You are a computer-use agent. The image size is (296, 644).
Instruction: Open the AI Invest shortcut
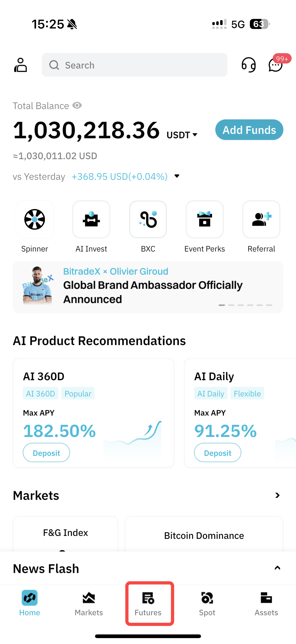click(91, 219)
